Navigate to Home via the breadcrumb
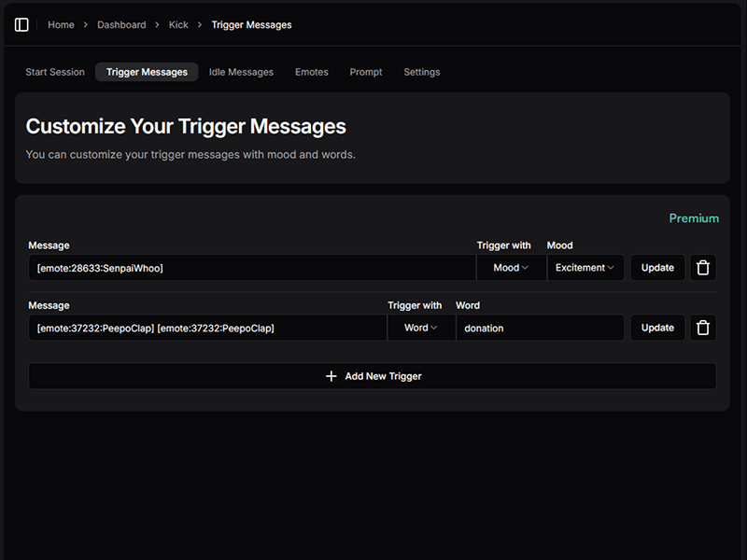Screen dimensions: 747x560 61,25
